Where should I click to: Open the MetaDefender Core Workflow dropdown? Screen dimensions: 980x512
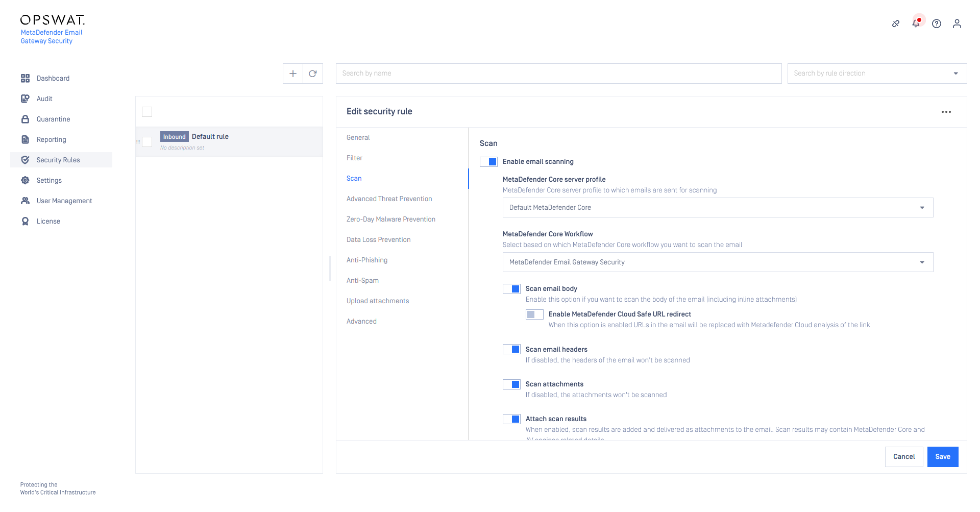pyautogui.click(x=718, y=262)
